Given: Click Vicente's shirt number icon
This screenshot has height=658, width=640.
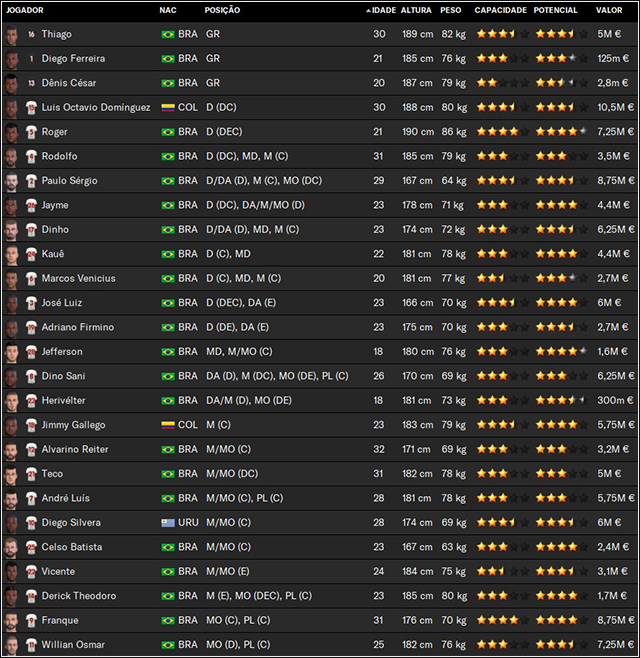Looking at the screenshot, I should click(x=31, y=572).
